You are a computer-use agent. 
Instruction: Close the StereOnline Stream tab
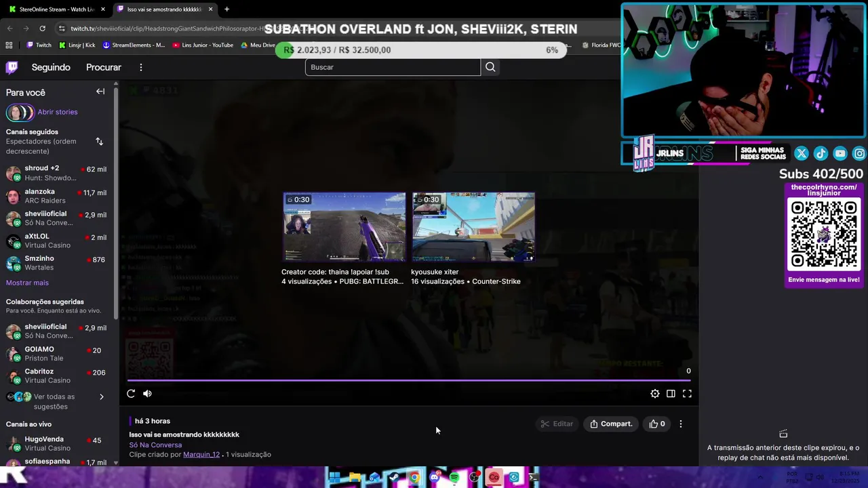point(103,9)
